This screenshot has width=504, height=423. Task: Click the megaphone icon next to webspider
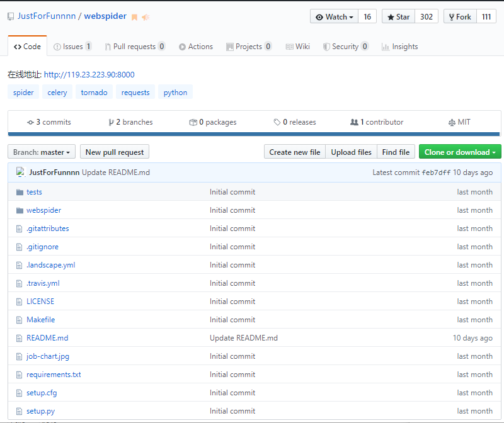[x=146, y=18]
